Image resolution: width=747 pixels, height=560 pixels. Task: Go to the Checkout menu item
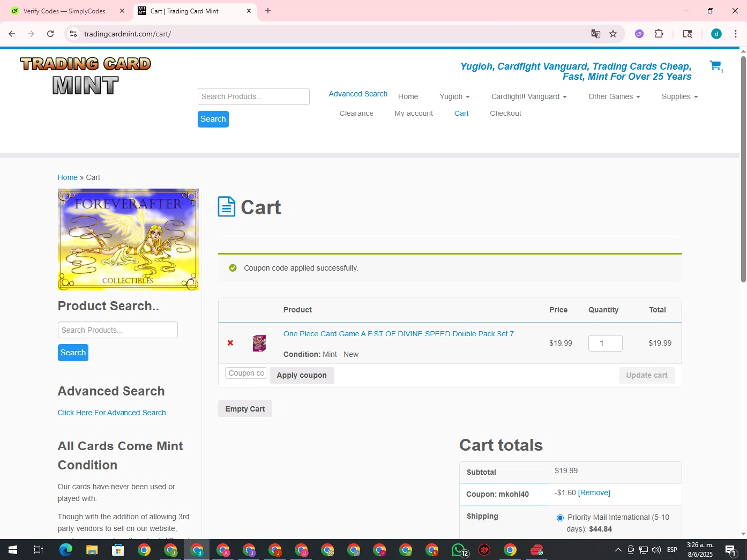point(505,113)
